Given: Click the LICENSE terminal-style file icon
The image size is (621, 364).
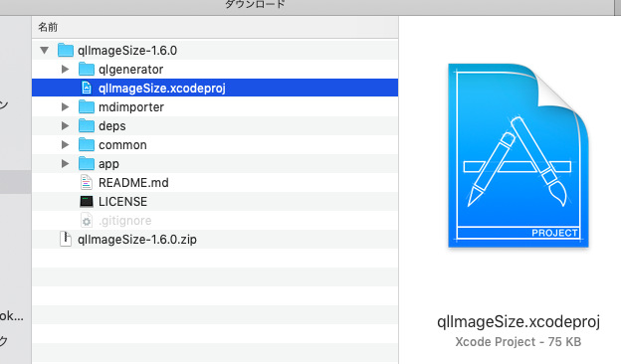Looking at the screenshot, I should [x=87, y=201].
